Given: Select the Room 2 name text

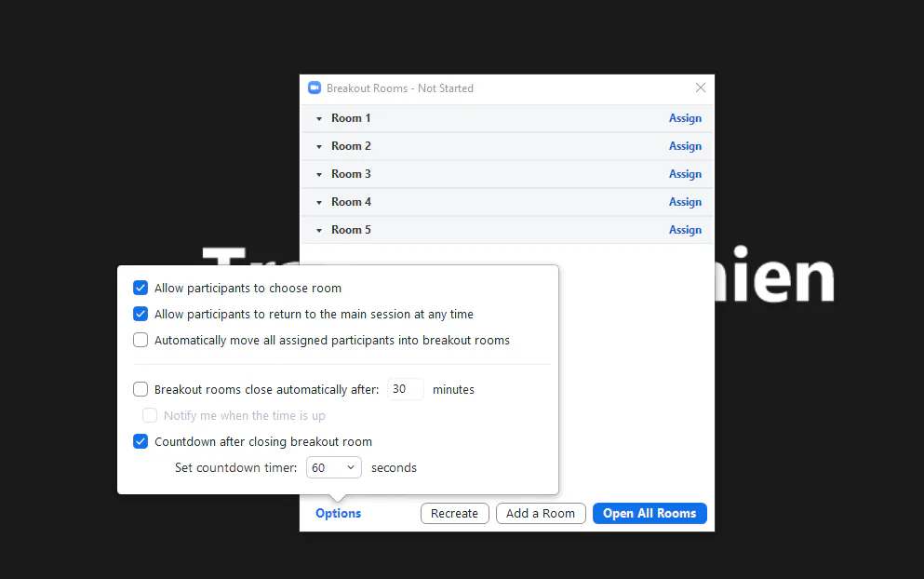Looking at the screenshot, I should [x=351, y=145].
